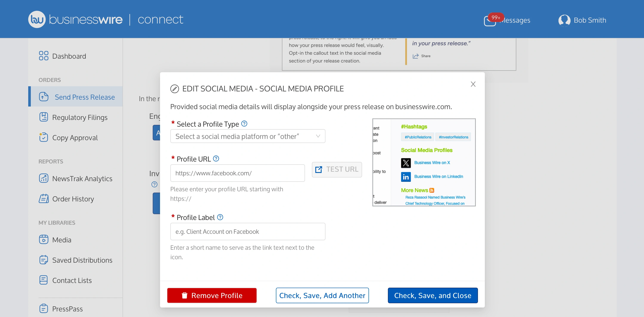
Task: Click the Dashboard grid icon
Action: pos(44,56)
